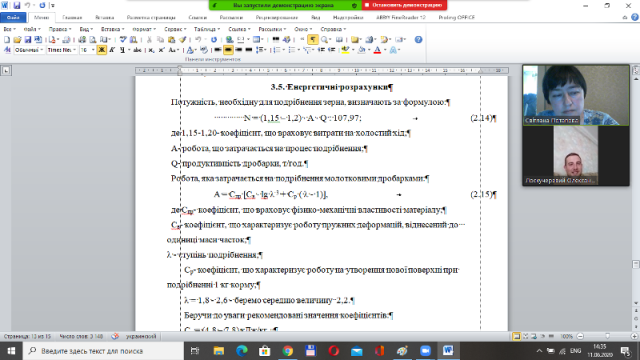This screenshot has height=360, width=640.
Task: Click the Cut scissors icon
Action: pyautogui.click(x=149, y=40)
